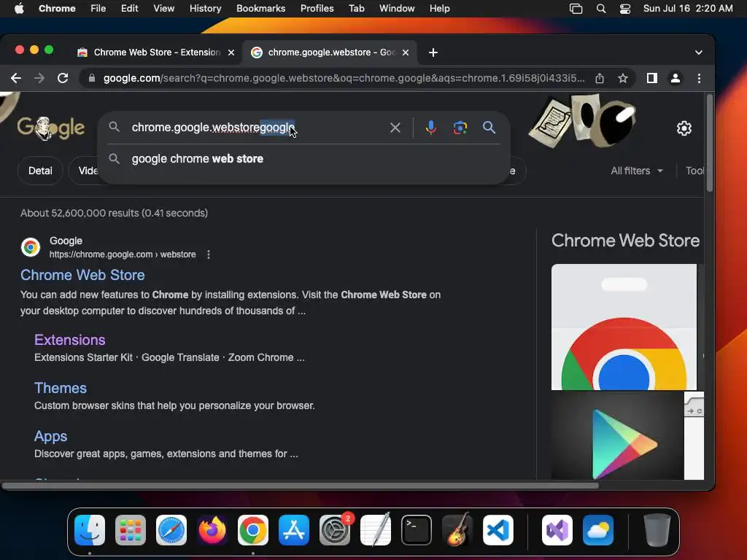Open Chrome's three-dot menu
Image resolution: width=747 pixels, height=560 pixels.
tap(699, 78)
